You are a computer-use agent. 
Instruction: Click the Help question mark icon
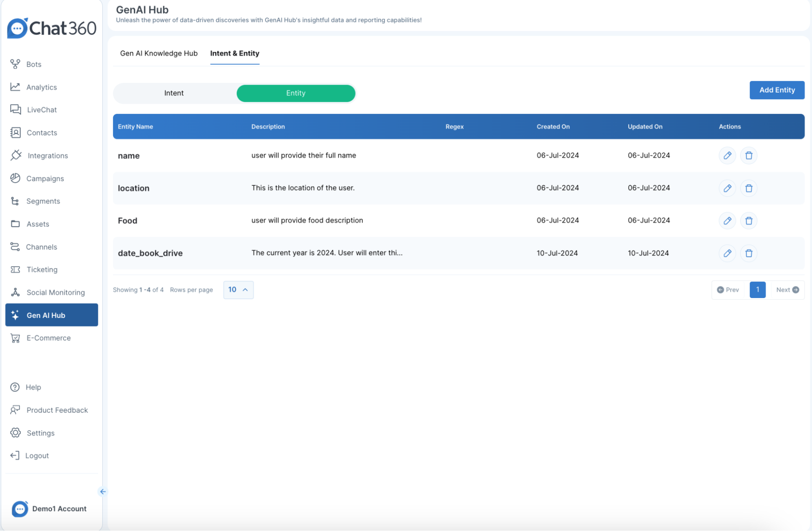tap(15, 387)
